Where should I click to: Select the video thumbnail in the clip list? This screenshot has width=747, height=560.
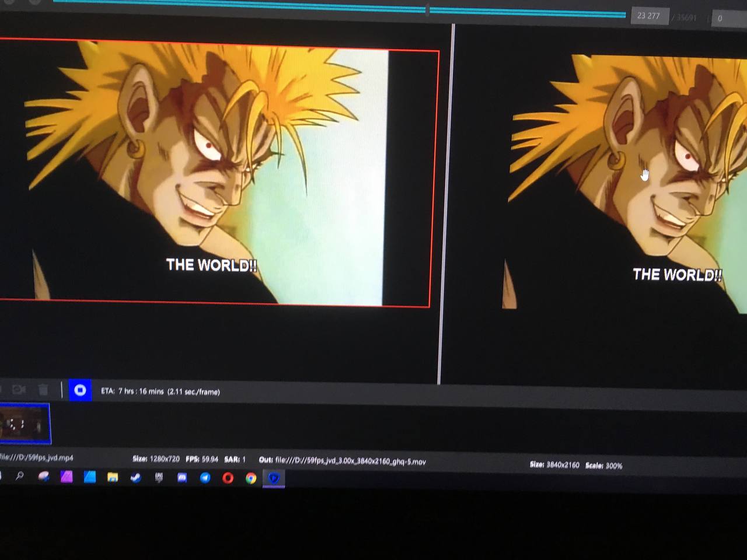click(x=25, y=423)
